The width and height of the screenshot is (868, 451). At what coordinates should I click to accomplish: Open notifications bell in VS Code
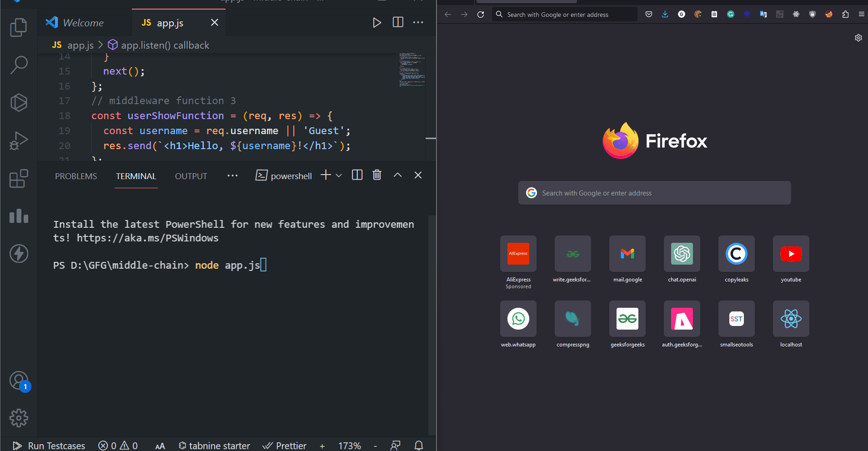419,446
